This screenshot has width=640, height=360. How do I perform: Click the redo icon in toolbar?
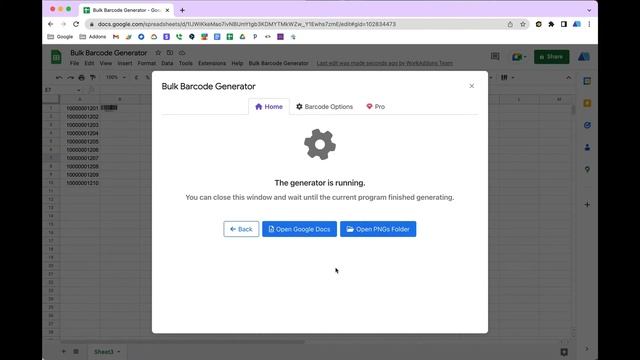tap(71, 77)
